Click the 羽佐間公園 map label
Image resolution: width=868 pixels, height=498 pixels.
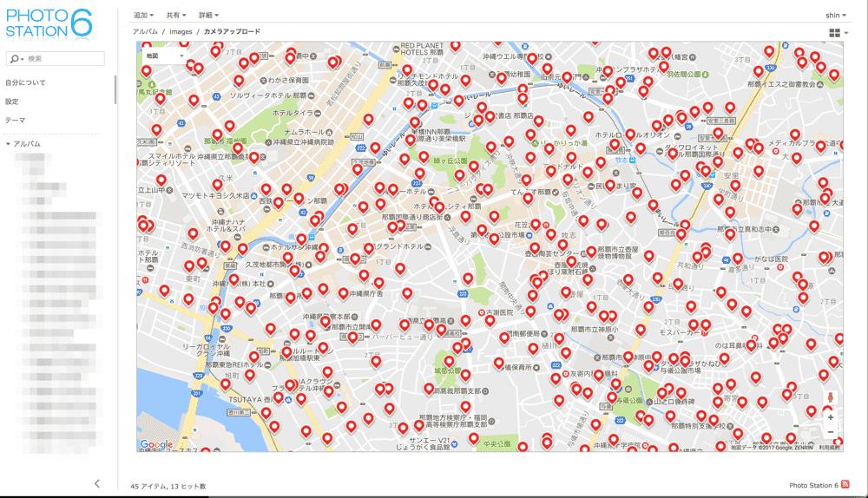click(x=684, y=74)
